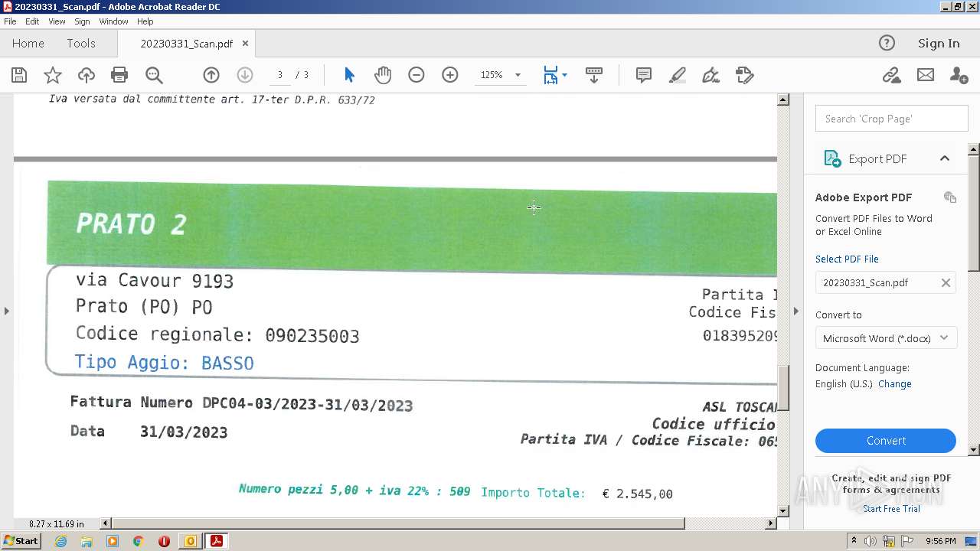
Task: Open the Sign menu
Action: pos(82,21)
